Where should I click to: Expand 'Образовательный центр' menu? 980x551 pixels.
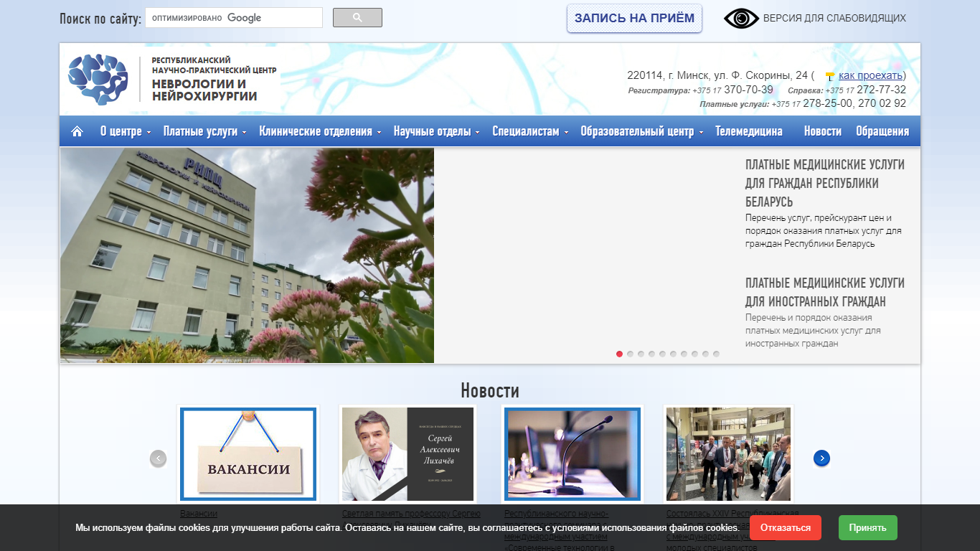point(641,131)
